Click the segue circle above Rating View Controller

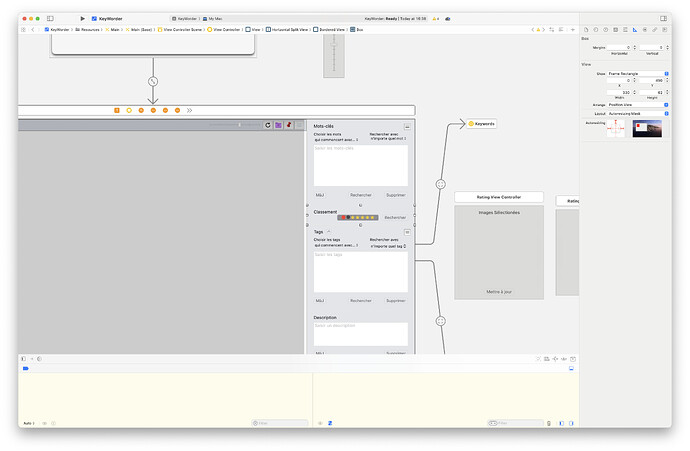point(440,184)
